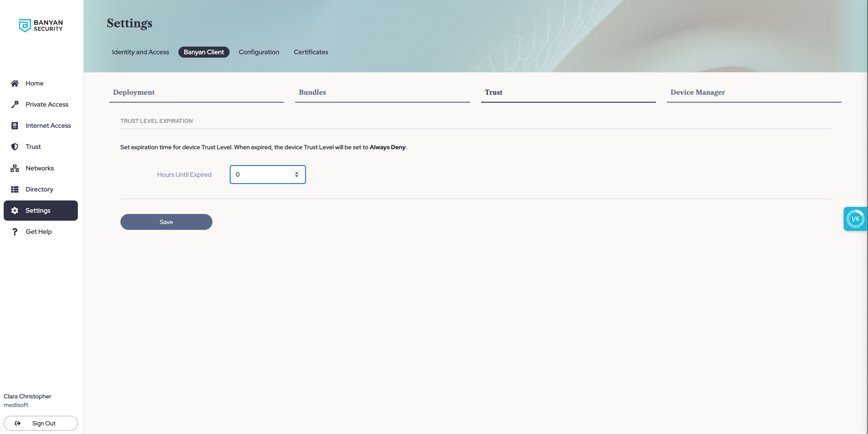Click the Directory list icon
This screenshot has width=868, height=434.
click(x=14, y=189)
